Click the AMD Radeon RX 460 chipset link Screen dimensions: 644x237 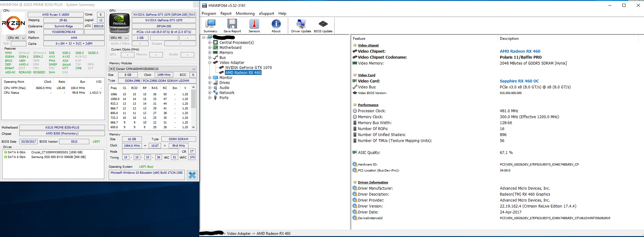tap(520, 51)
